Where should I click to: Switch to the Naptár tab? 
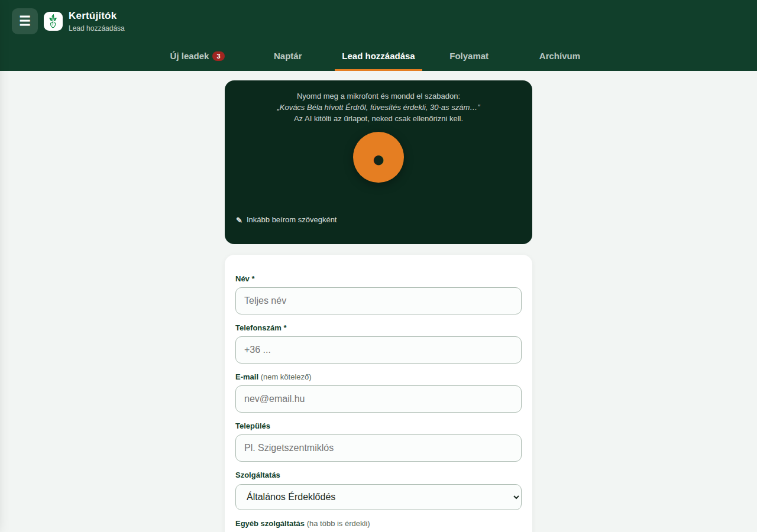pyautogui.click(x=288, y=56)
